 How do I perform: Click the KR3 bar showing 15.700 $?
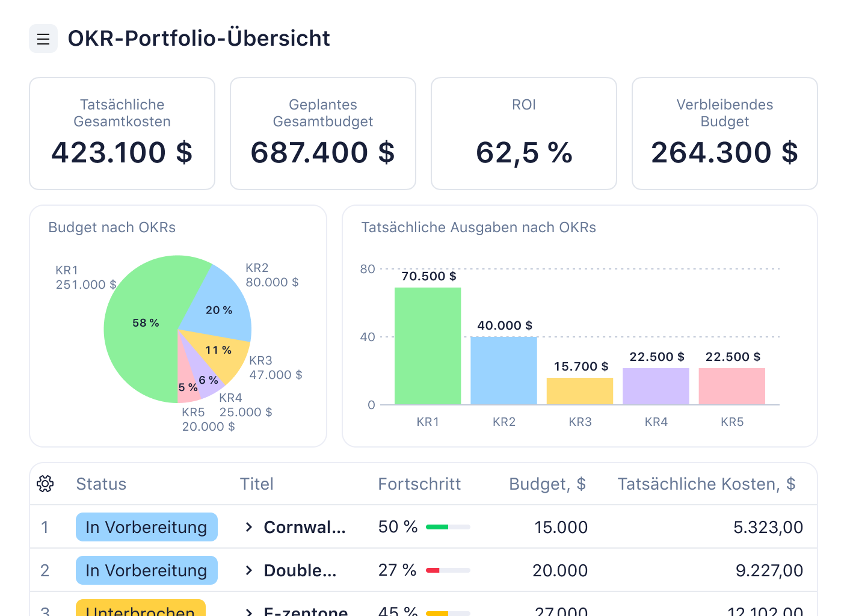pyautogui.click(x=580, y=391)
